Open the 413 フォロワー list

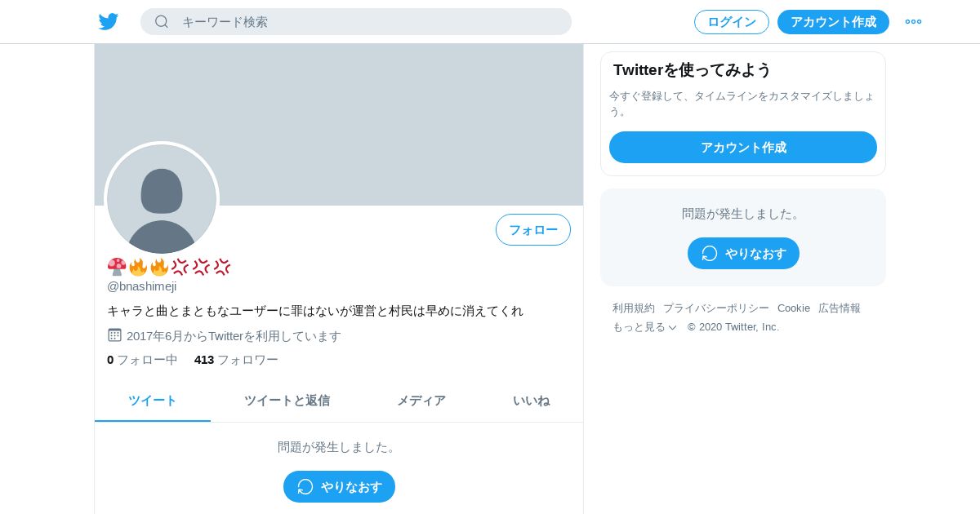point(236,359)
